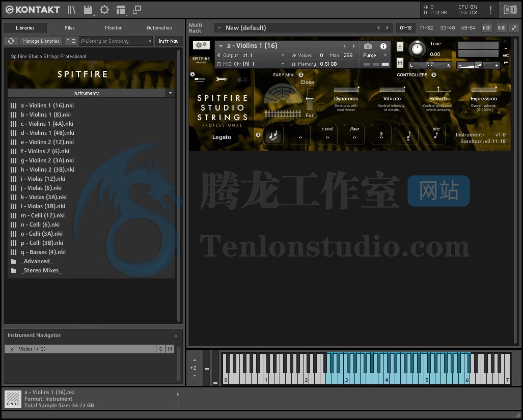Screen dimensions: 523x420
Task: Show rack page 33-48
Action: point(447,27)
